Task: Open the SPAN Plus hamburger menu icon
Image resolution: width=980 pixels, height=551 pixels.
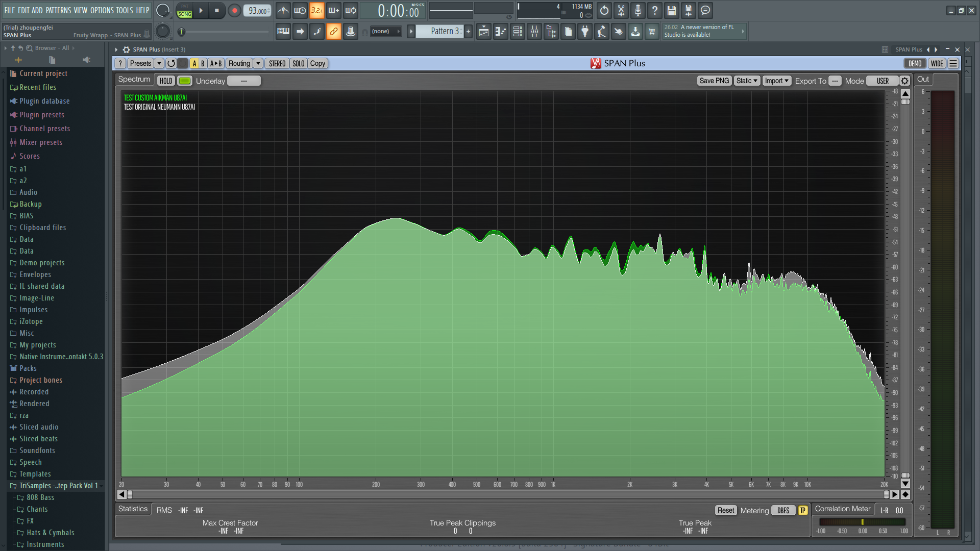Action: [953, 63]
